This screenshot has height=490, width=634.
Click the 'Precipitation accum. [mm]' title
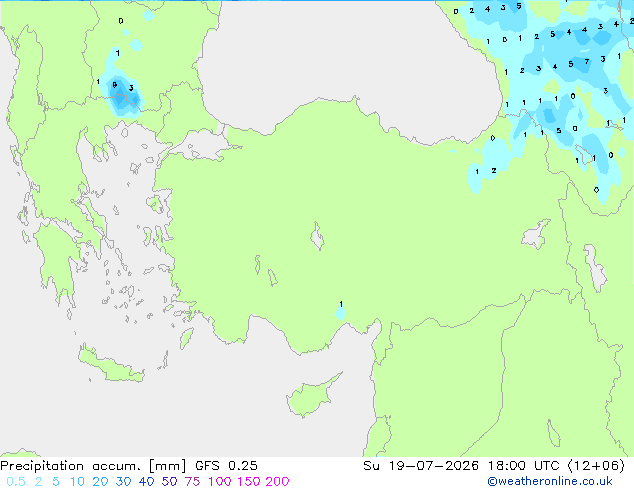click(93, 466)
